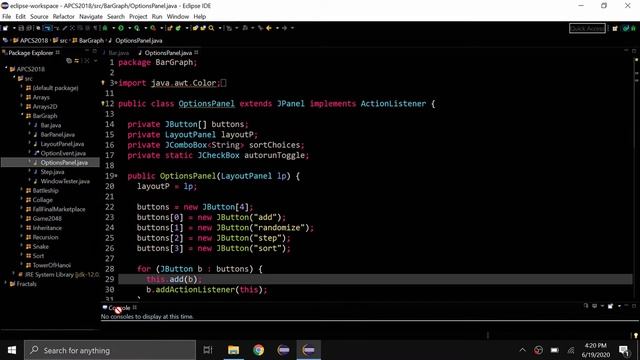The image size is (640, 360).
Task: Click the Forward navigation arrow
Action: click(x=284, y=28)
